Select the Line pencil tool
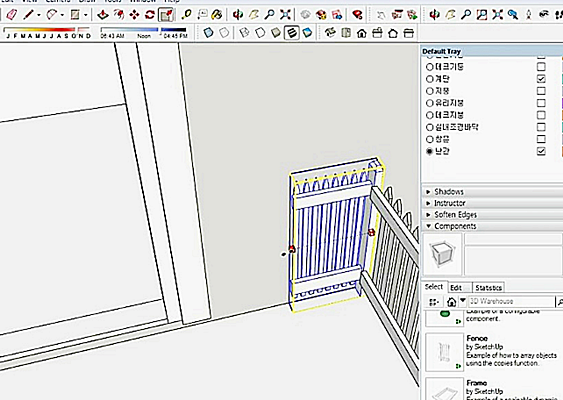This screenshot has height=400, width=563. click(28, 14)
